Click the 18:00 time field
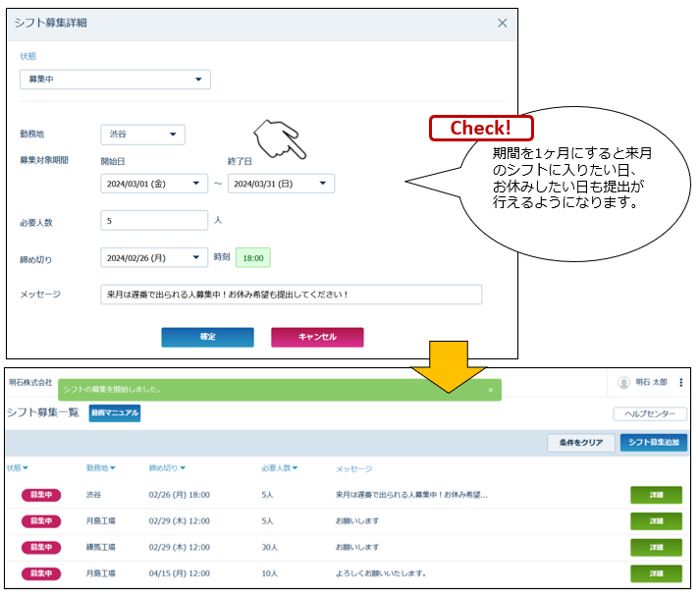This screenshot has height=597, width=700. coord(252,257)
